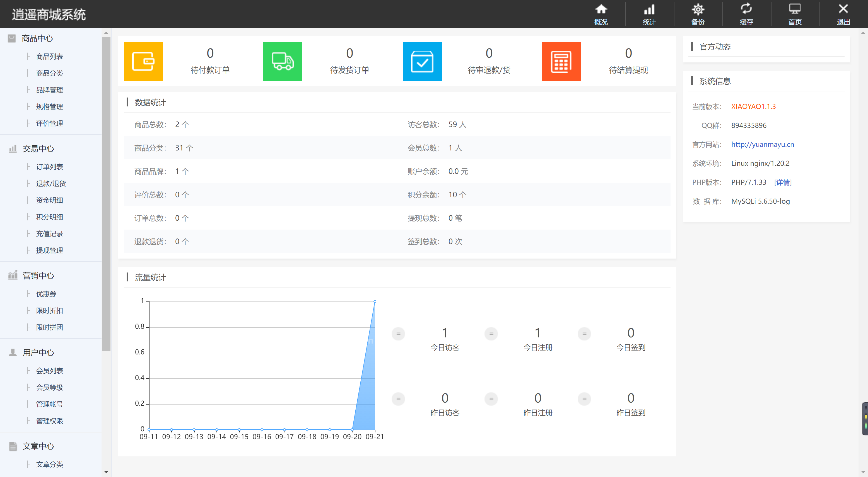Click the yellow wallet icon for 待付款订单
This screenshot has height=477, width=868.
click(x=143, y=61)
